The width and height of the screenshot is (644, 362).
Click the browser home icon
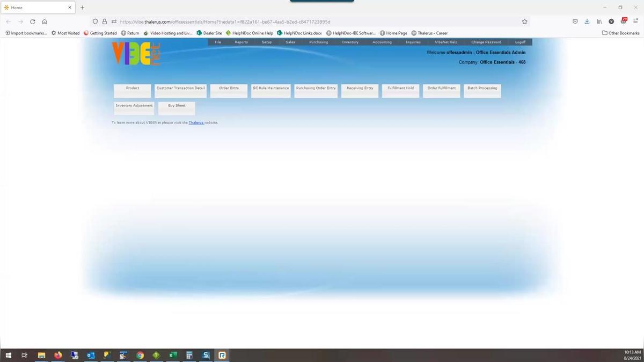(x=45, y=21)
